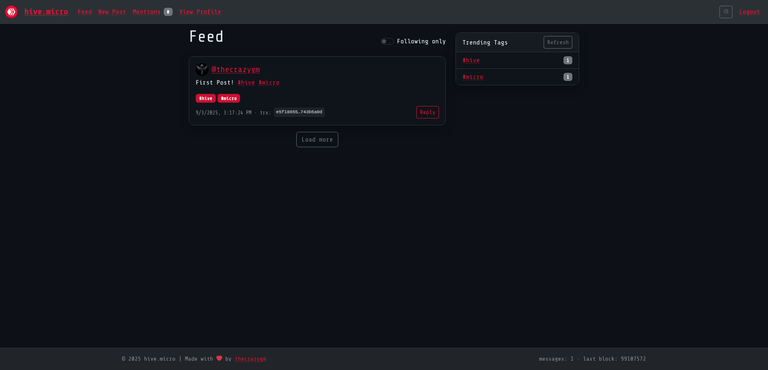The height and width of the screenshot is (370, 768).
Task: Select the red #micro tag pill
Action: coord(229,99)
